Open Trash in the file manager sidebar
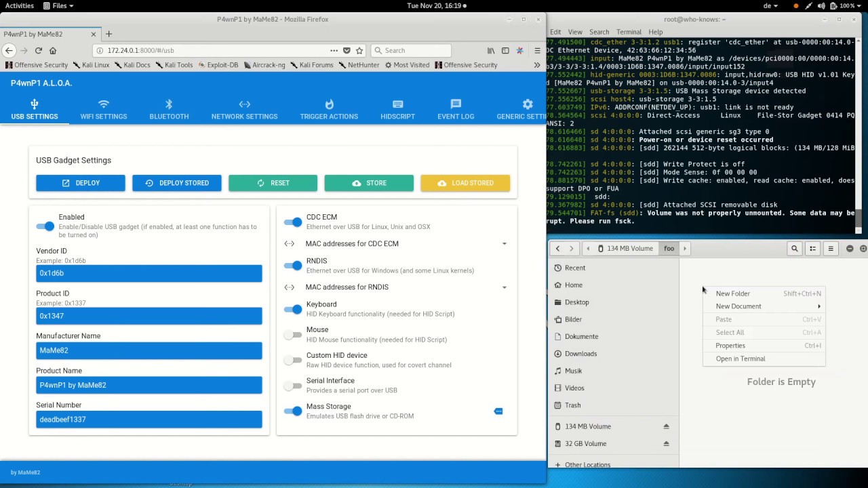 pyautogui.click(x=613, y=405)
